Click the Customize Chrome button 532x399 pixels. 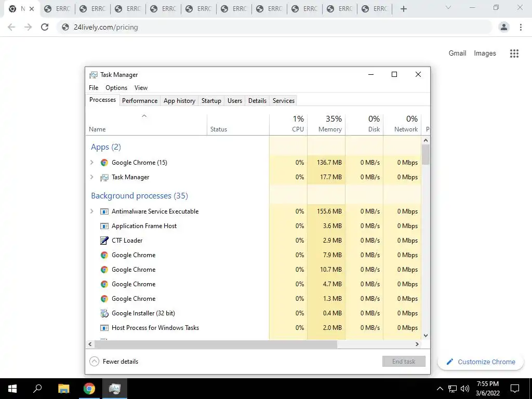coord(481,362)
